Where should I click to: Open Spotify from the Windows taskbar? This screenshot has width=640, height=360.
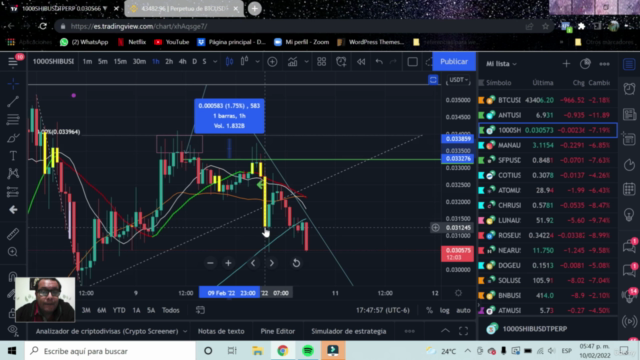click(x=308, y=351)
